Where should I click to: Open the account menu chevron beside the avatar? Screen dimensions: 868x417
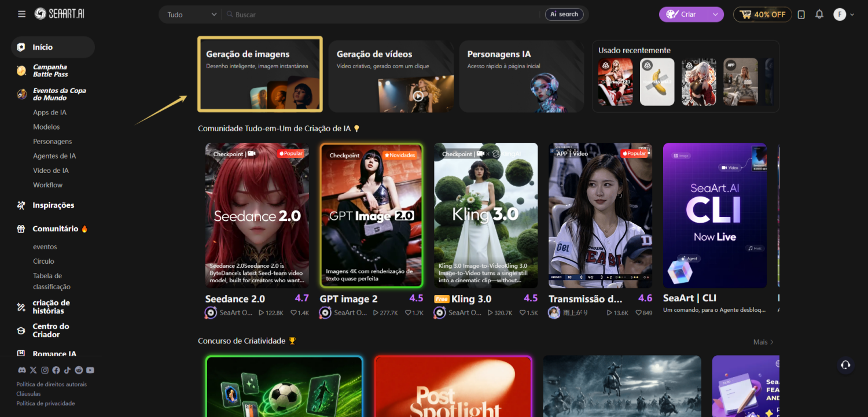pos(852,14)
